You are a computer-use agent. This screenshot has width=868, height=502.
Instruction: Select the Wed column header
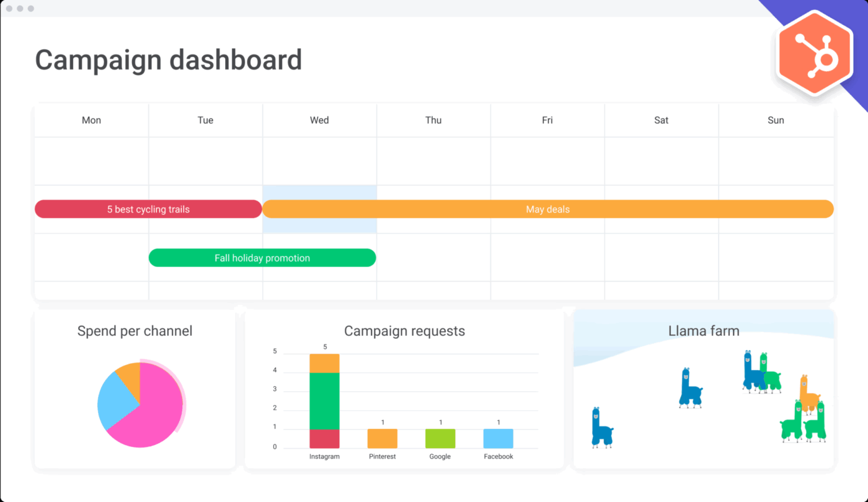click(x=319, y=120)
